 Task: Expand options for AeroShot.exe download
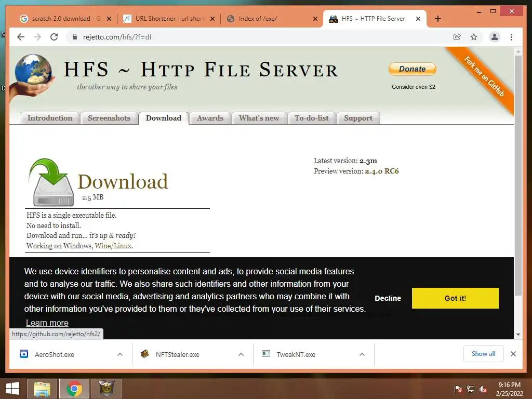[120, 354]
